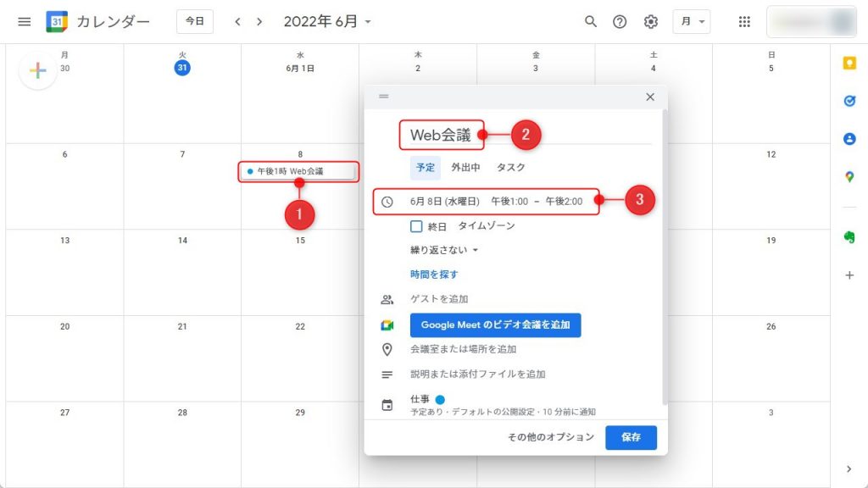This screenshot has width=868, height=488.
Task: Select day 26 in the calendar
Action: [x=771, y=326]
